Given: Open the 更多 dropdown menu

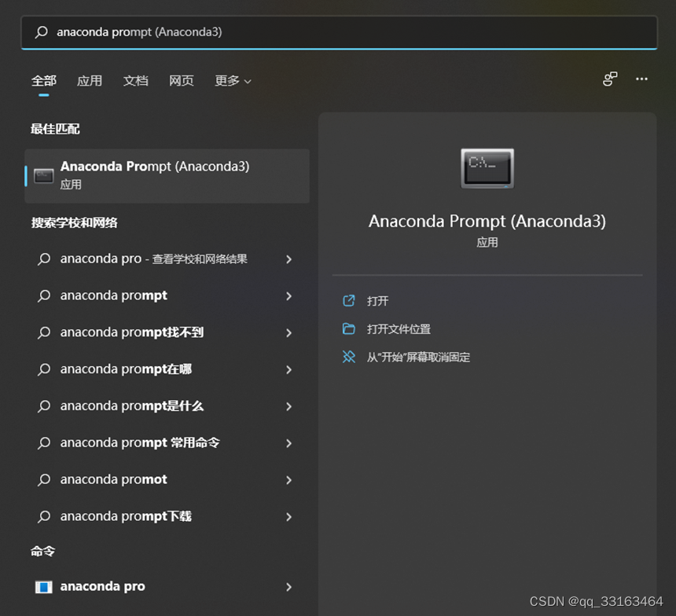Looking at the screenshot, I should coord(233,81).
